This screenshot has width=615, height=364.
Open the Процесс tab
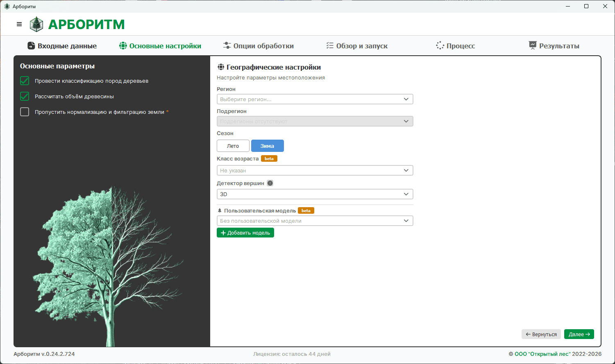point(456,46)
